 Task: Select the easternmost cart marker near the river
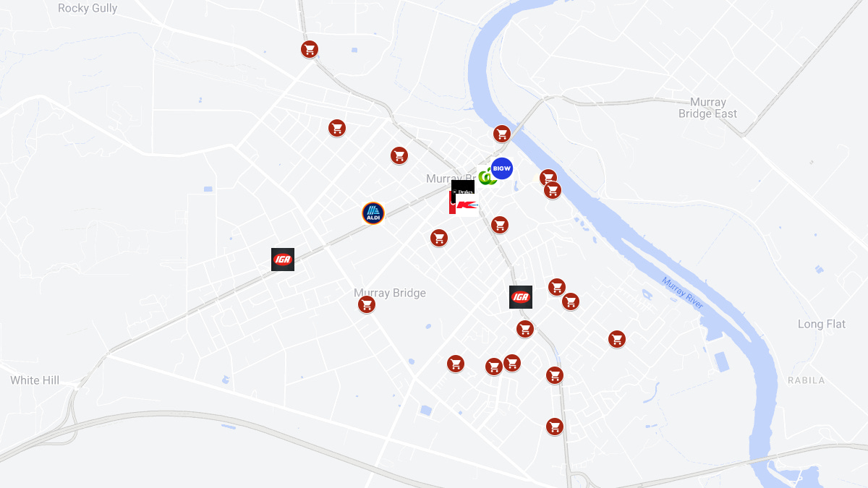coord(617,339)
